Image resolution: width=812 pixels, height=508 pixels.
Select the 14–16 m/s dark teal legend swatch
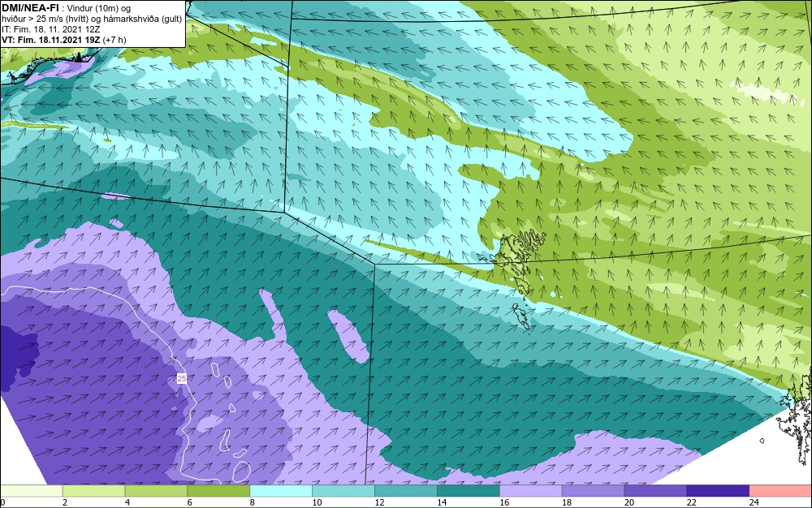(x=469, y=490)
